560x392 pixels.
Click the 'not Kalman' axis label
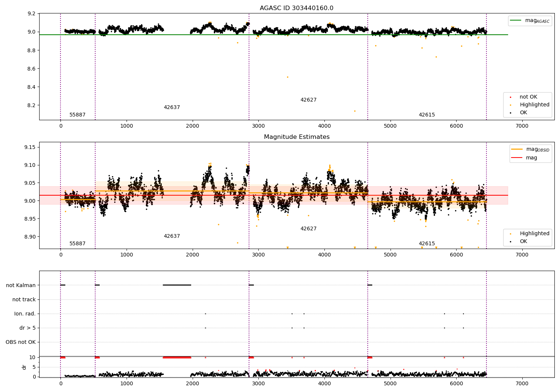click(21, 286)
